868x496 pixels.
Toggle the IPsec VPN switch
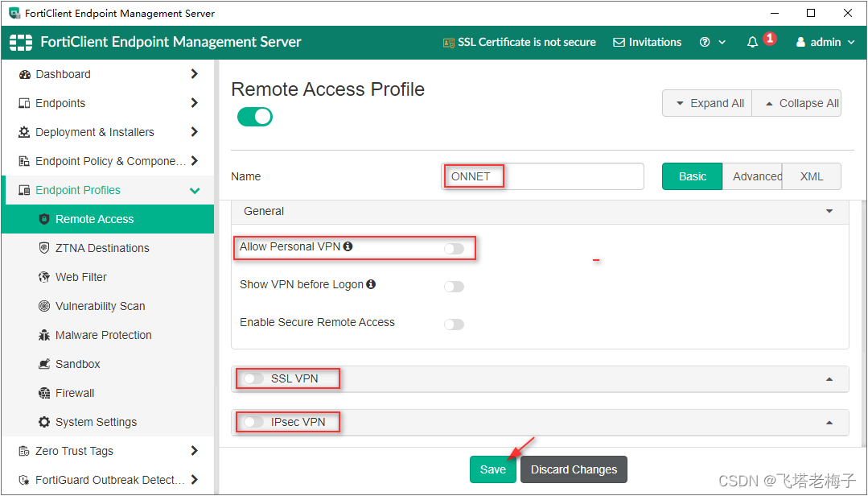pos(253,422)
